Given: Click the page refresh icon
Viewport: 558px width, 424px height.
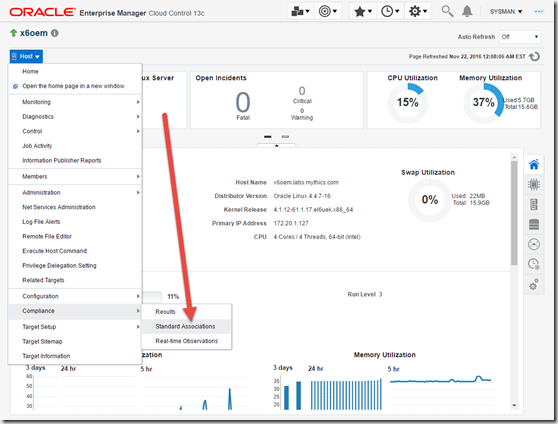Looking at the screenshot, I should point(535,57).
